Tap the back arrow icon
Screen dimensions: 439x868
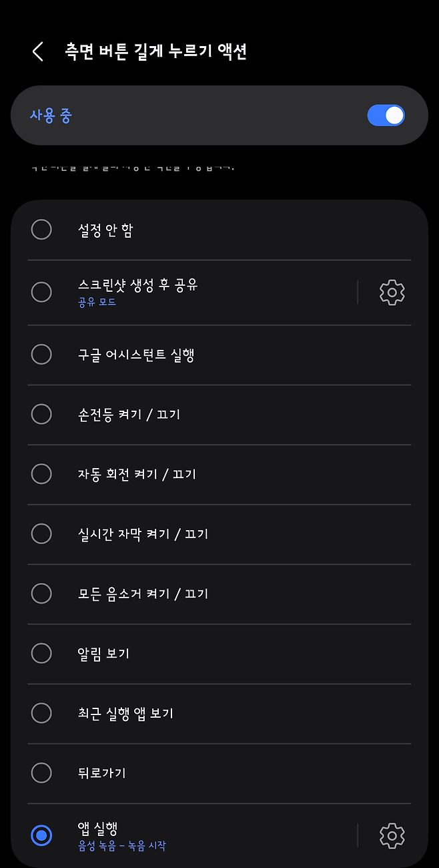(x=38, y=51)
